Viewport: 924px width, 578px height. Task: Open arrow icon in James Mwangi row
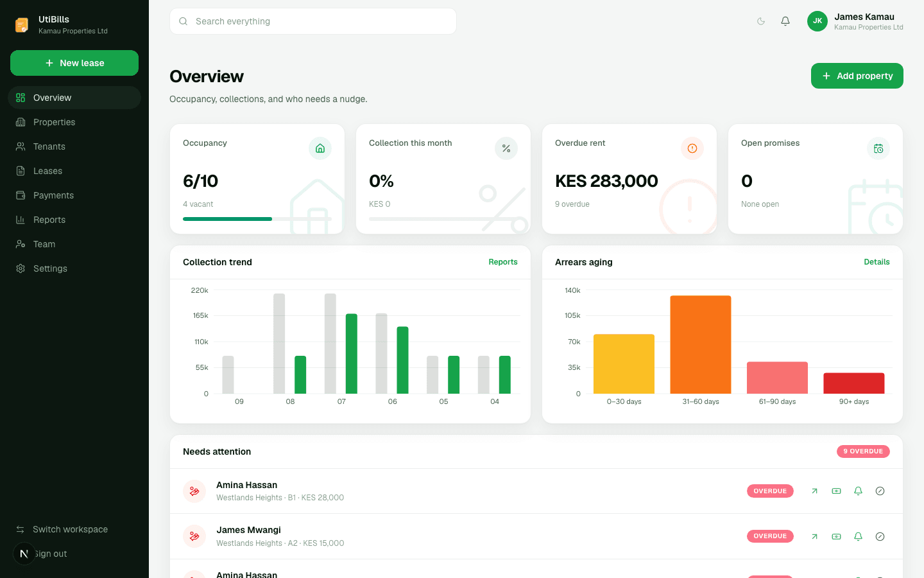click(x=814, y=536)
